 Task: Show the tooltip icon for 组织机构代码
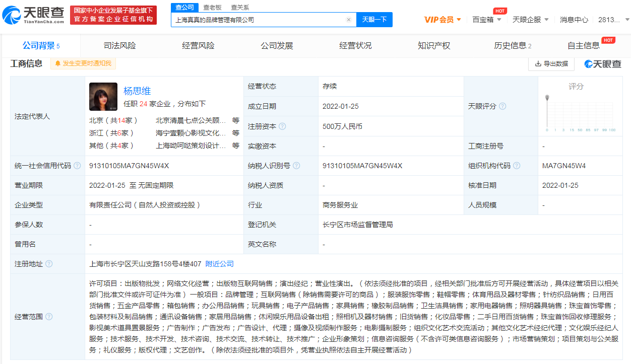[517, 166]
